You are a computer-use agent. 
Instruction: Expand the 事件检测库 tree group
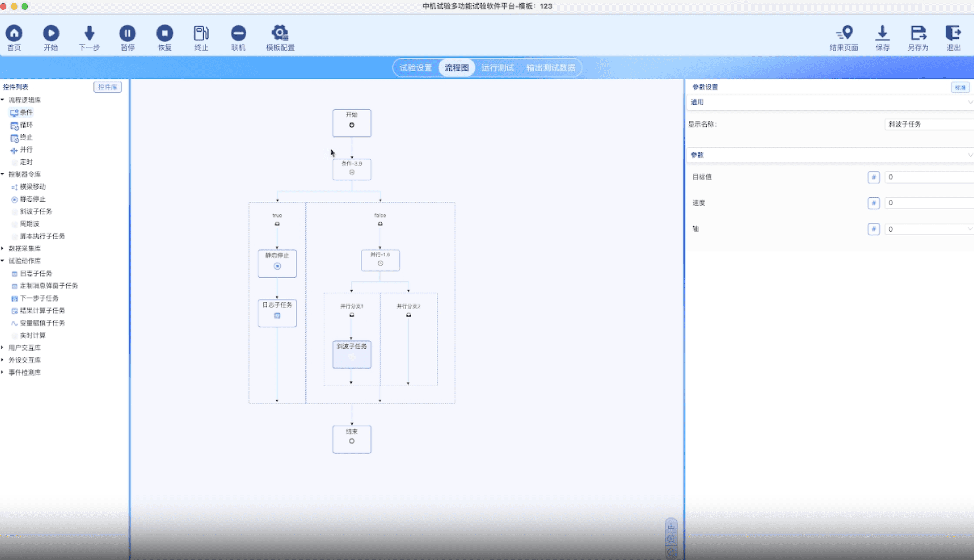[x=3, y=372]
